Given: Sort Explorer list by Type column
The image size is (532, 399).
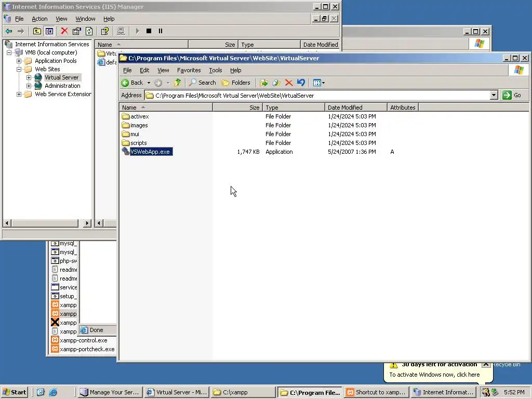Looking at the screenshot, I should [x=294, y=108].
